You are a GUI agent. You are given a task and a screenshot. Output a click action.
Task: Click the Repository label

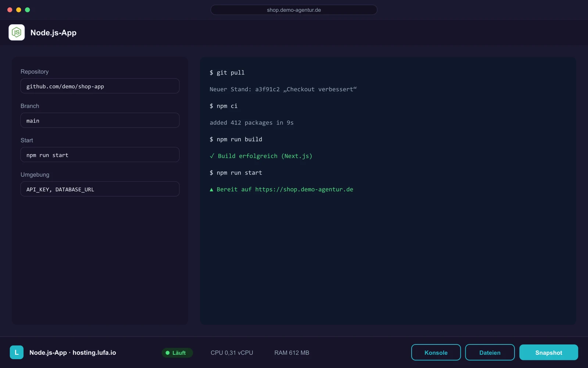35,72
